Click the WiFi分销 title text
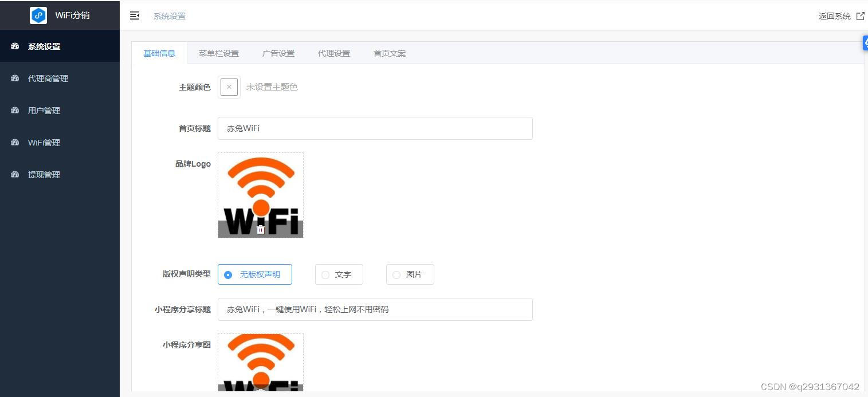Image resolution: width=868 pixels, height=397 pixels. [72, 15]
